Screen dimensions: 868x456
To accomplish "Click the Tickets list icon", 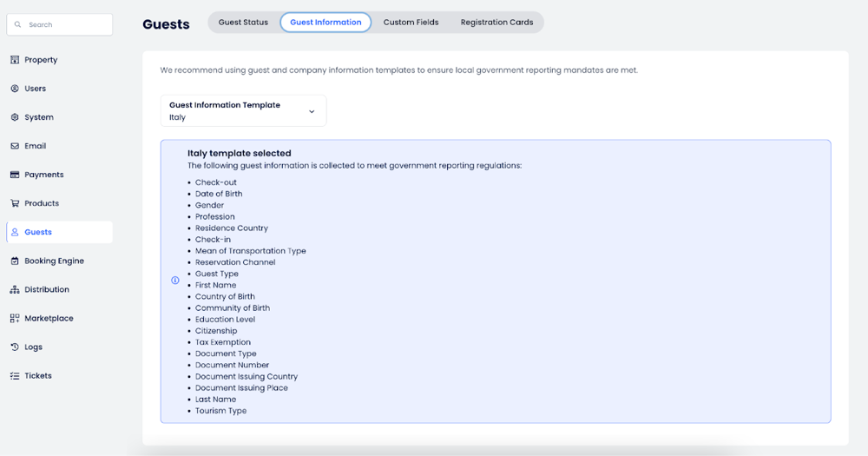I will tap(15, 376).
